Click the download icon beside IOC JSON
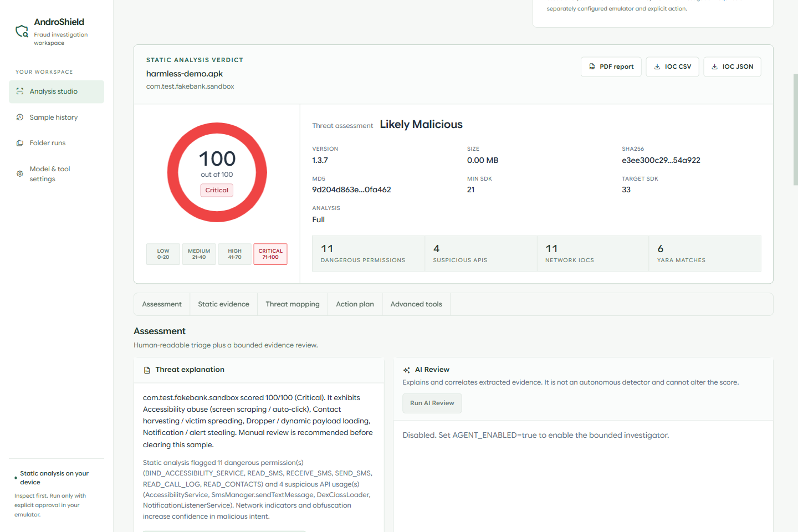The image size is (798, 532). 715,66
